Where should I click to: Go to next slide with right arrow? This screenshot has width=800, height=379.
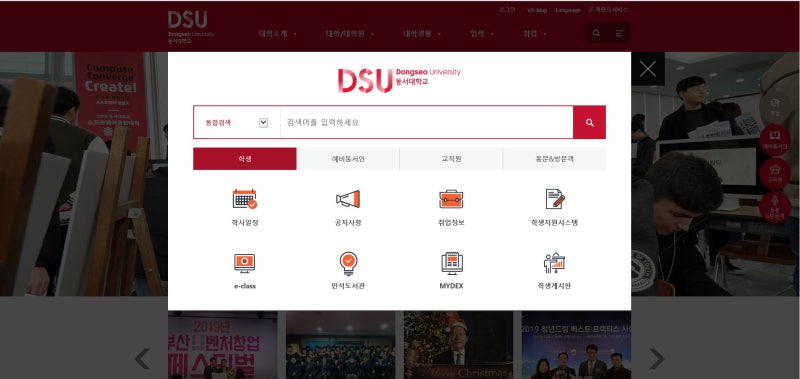[x=657, y=359]
